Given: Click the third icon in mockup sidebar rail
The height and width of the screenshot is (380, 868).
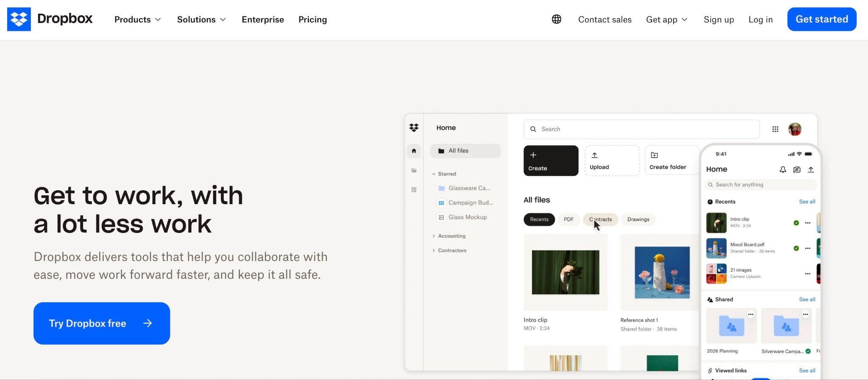Looking at the screenshot, I should (414, 190).
